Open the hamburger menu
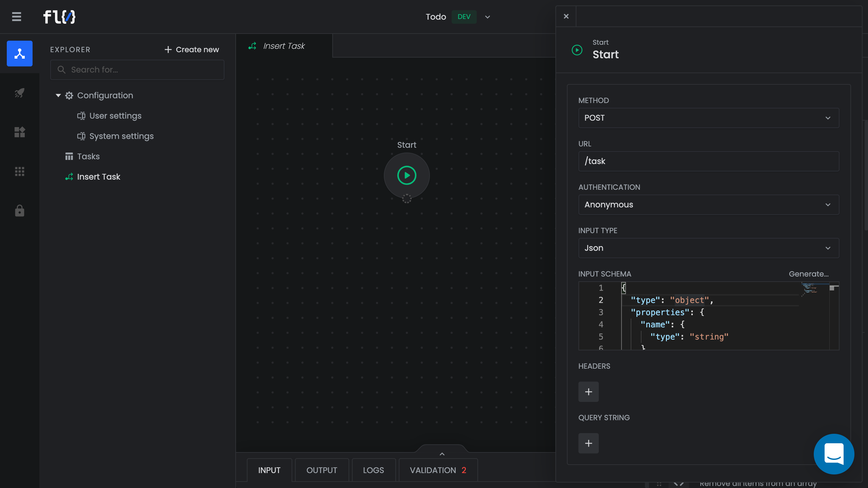The image size is (868, 488). coord(17,17)
